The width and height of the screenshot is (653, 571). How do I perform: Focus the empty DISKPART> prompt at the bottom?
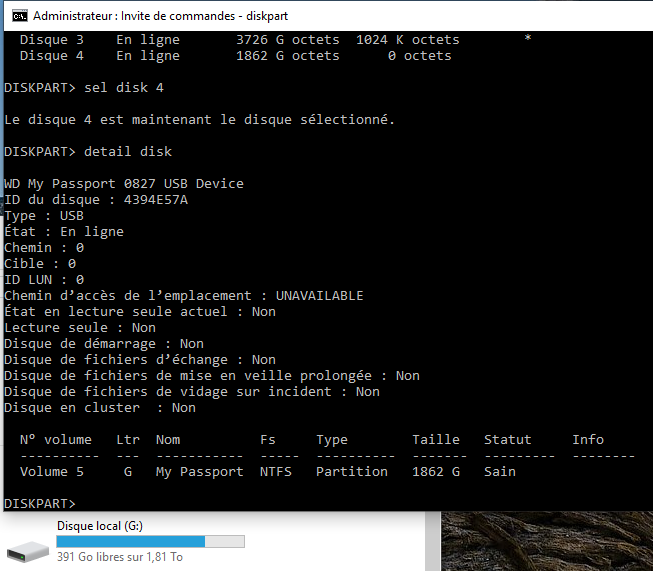pyautogui.click(x=40, y=504)
